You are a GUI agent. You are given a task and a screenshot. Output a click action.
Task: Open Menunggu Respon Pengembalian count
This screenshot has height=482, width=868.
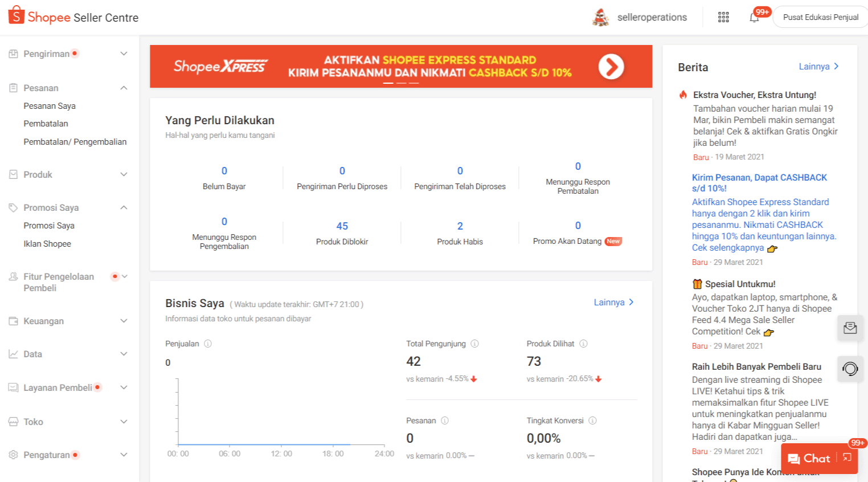224,222
